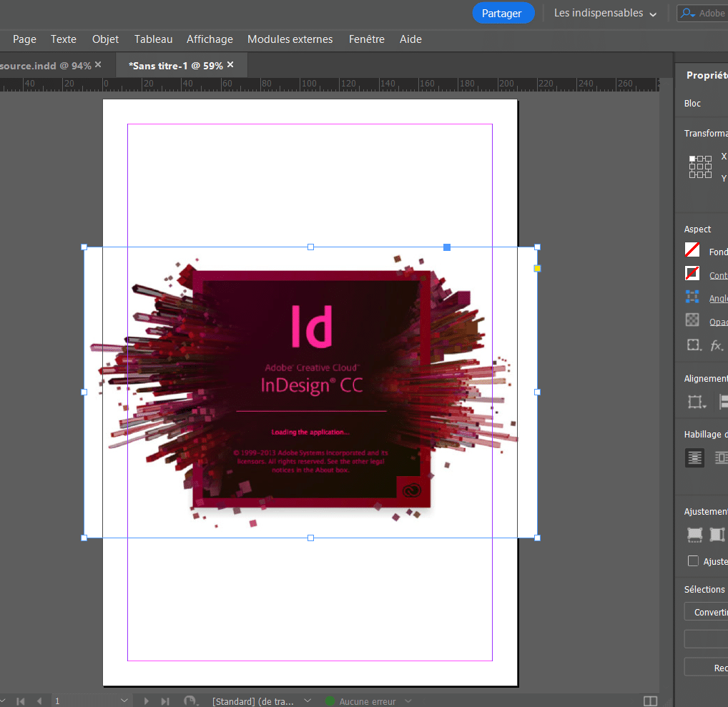
Task: Open the Contour stroke color swatch
Action: point(692,273)
